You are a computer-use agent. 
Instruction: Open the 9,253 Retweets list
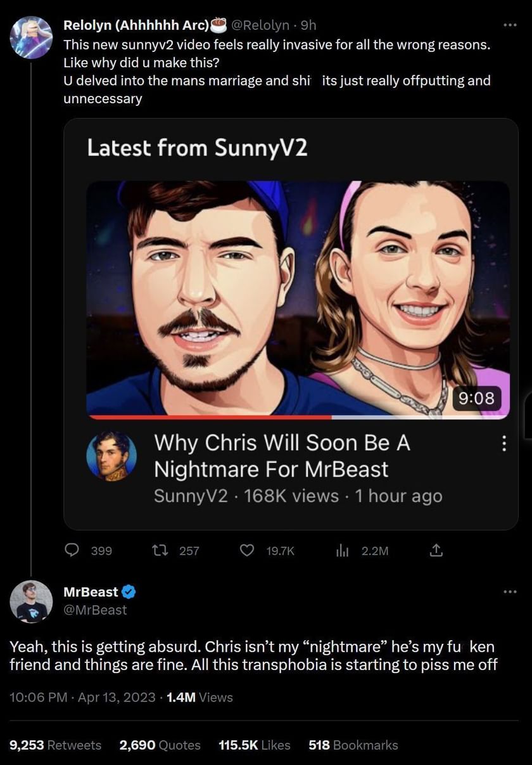coord(56,745)
